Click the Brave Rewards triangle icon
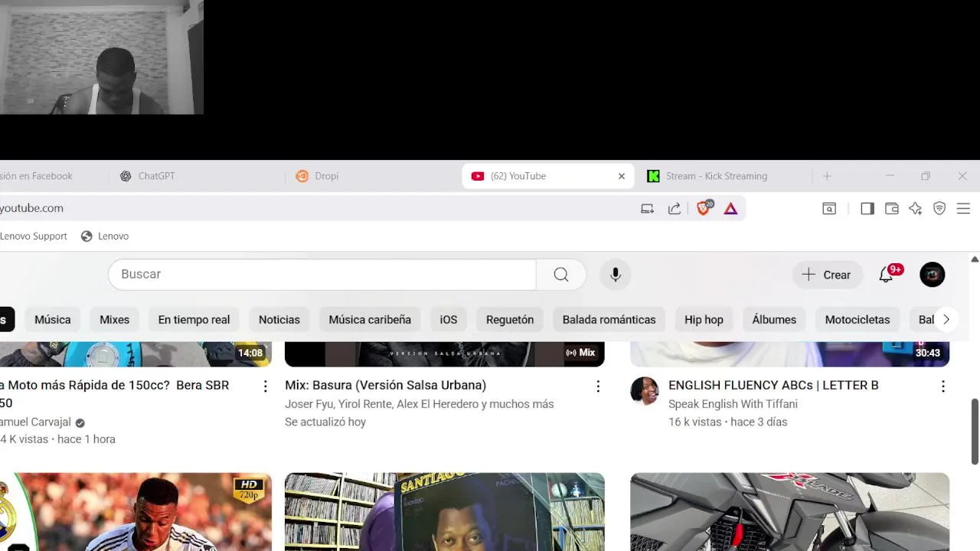The width and height of the screenshot is (980, 551). 730,208
